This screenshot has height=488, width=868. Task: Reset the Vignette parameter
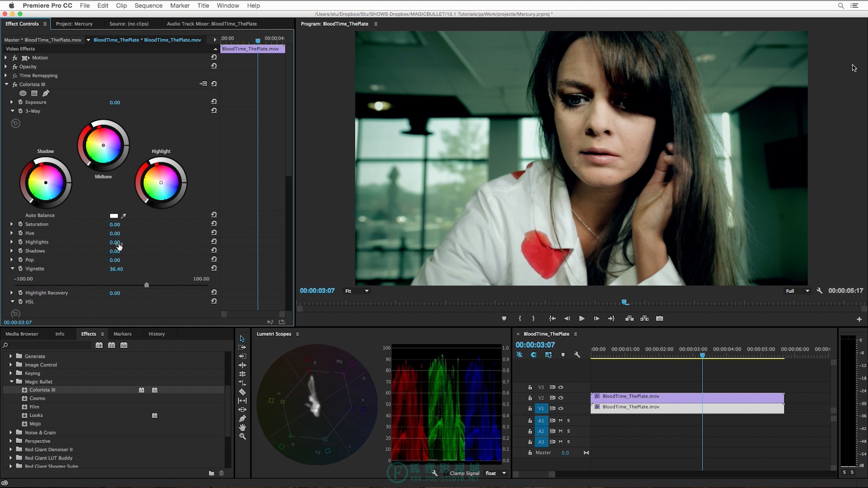pos(214,268)
